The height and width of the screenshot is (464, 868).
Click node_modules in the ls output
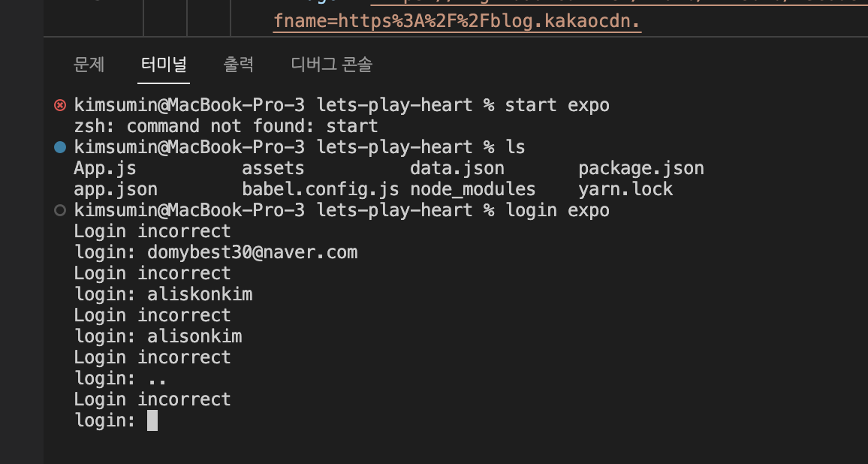coord(473,189)
